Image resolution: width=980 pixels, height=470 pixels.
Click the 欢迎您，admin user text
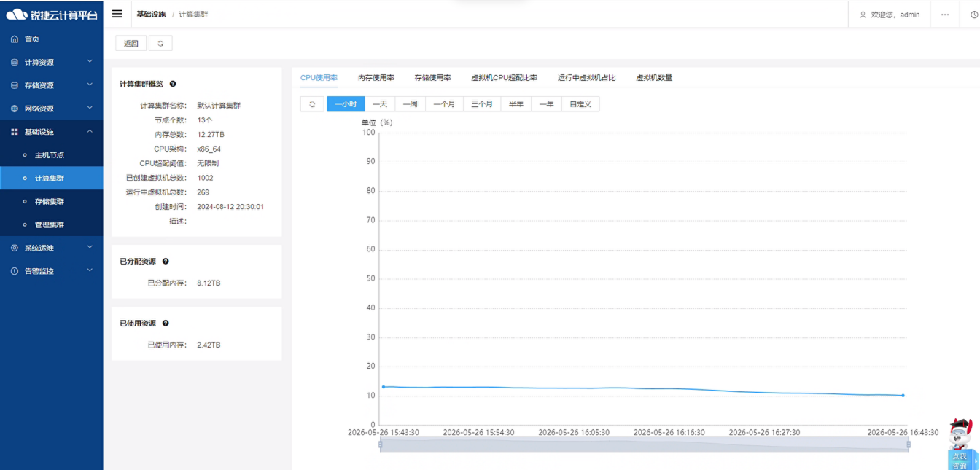click(x=895, y=15)
